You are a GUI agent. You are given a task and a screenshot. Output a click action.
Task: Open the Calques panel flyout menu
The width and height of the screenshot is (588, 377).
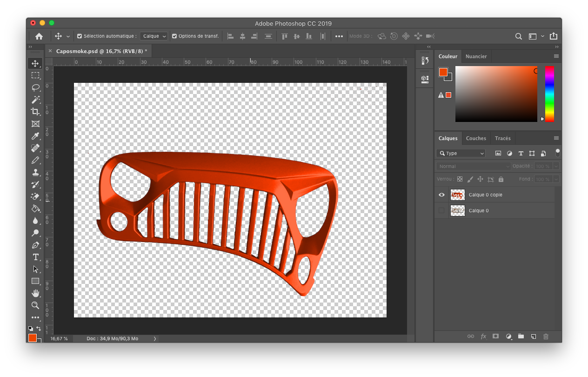[x=556, y=138]
